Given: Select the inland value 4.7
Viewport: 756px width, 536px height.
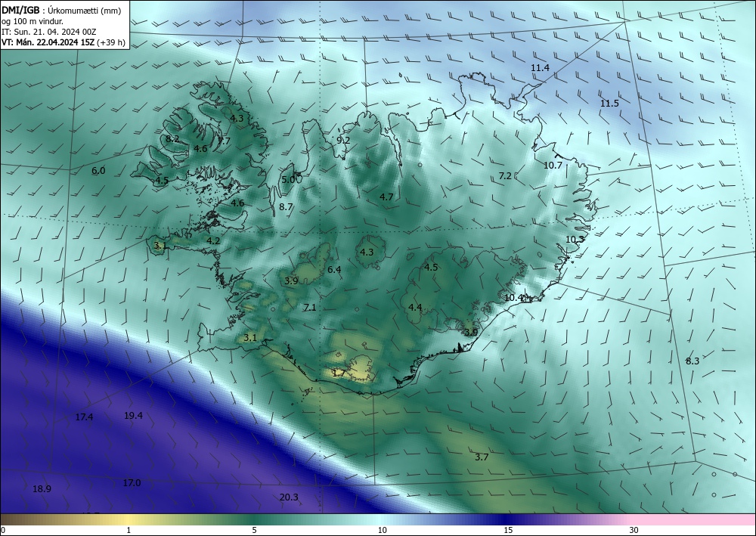Looking at the screenshot, I should [x=386, y=197].
